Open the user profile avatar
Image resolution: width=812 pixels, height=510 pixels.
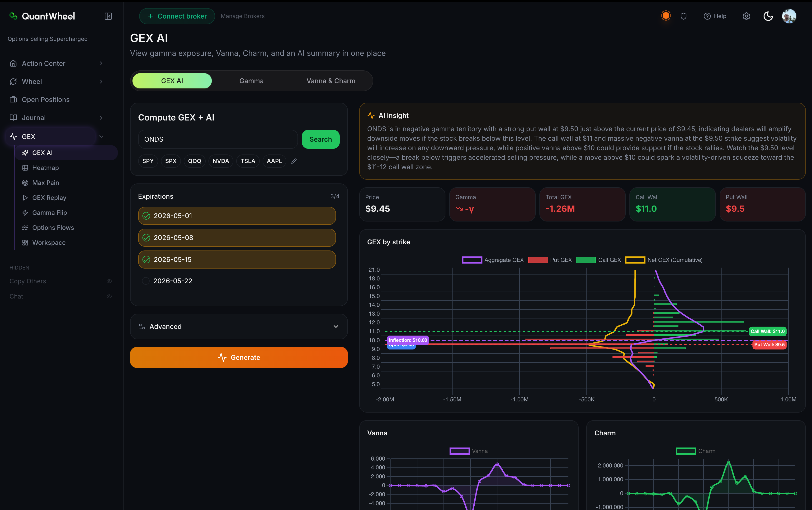[x=789, y=16]
